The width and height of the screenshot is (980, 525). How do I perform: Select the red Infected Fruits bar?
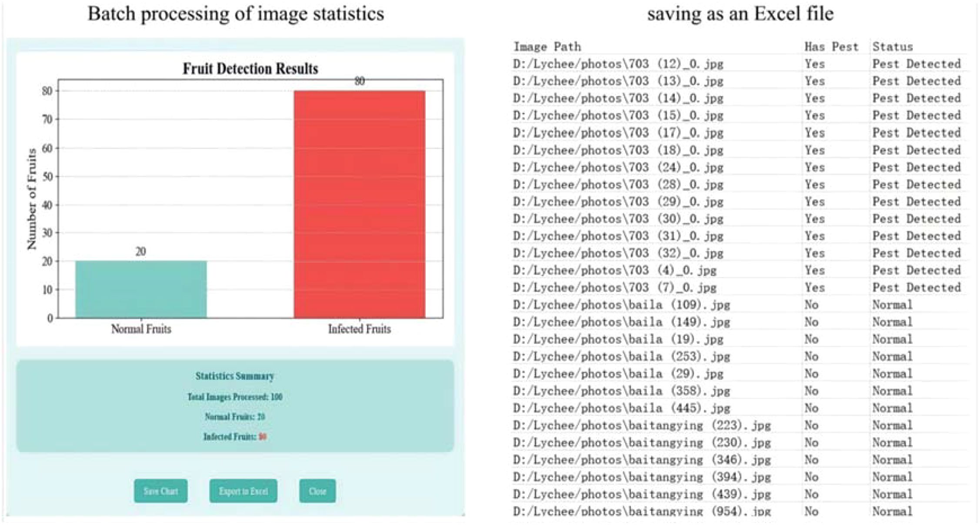[x=359, y=204]
